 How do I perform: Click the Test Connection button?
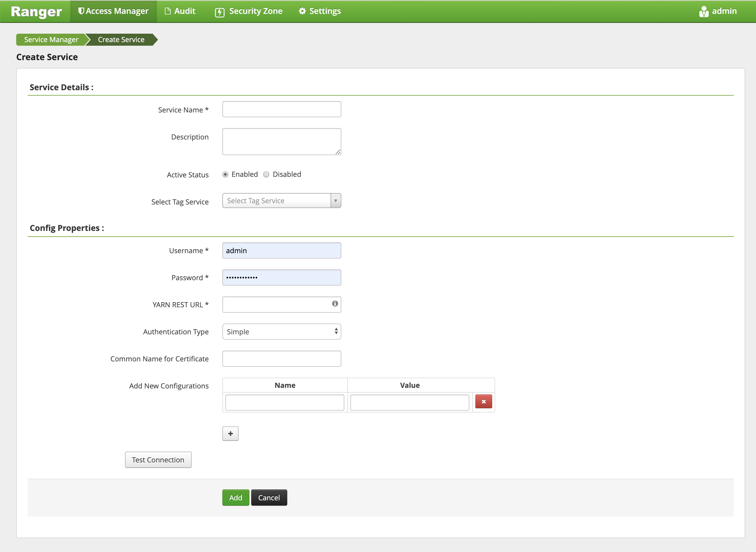[158, 460]
